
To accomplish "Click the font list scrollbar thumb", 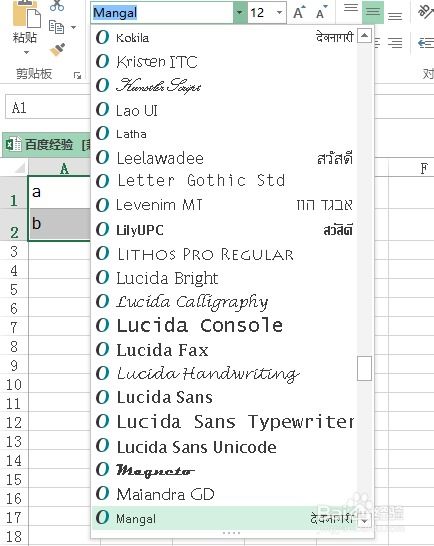I will (x=364, y=368).
